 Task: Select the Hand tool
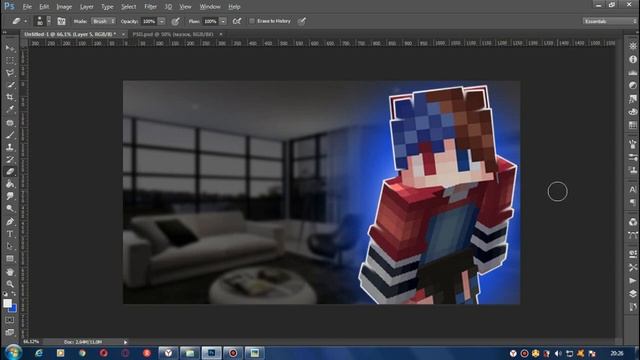[10, 271]
